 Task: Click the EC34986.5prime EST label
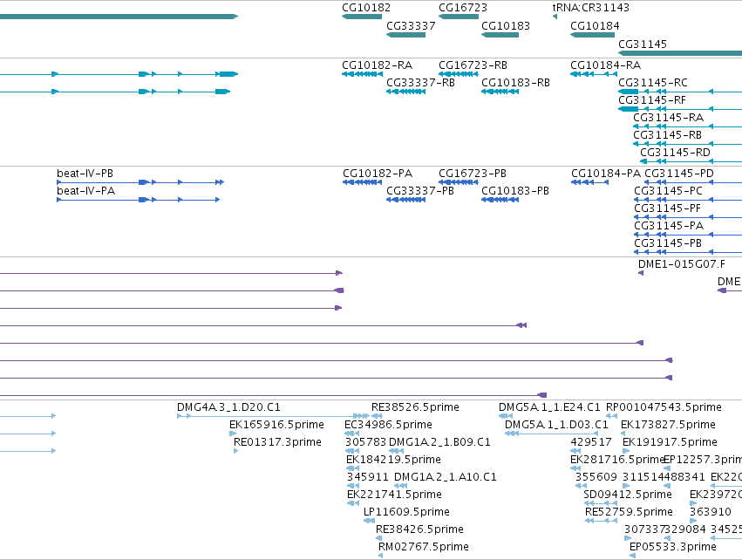tap(388, 425)
